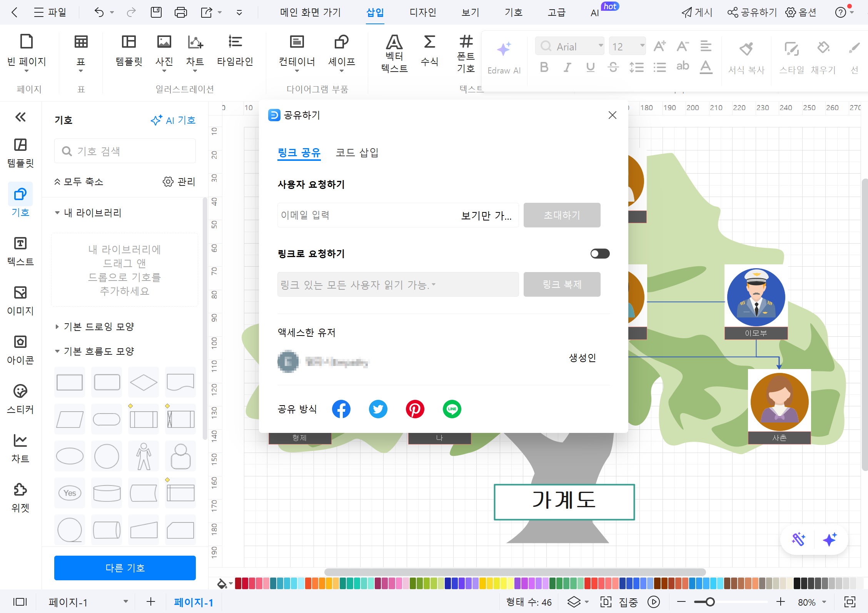Image resolution: width=868 pixels, height=613 pixels.
Task: Open the sidebar image (이미지) panel
Action: 20,301
